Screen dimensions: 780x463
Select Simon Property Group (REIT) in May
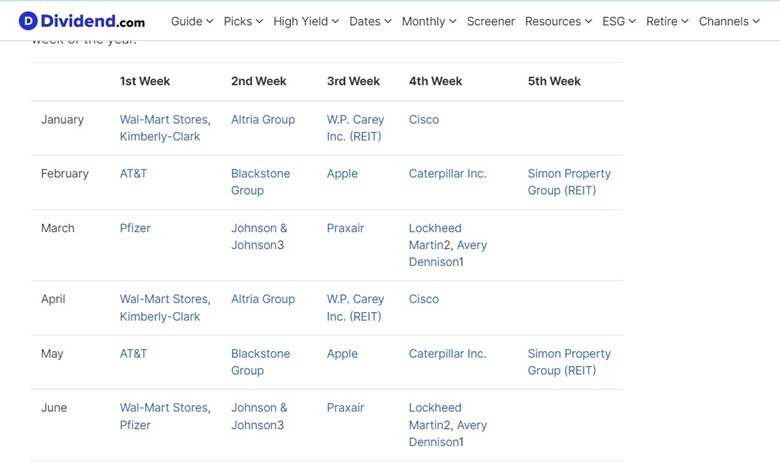pos(569,362)
